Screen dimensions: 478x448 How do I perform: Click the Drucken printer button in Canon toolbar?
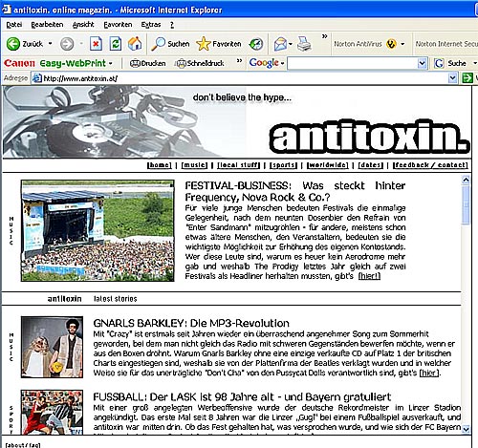(x=147, y=63)
